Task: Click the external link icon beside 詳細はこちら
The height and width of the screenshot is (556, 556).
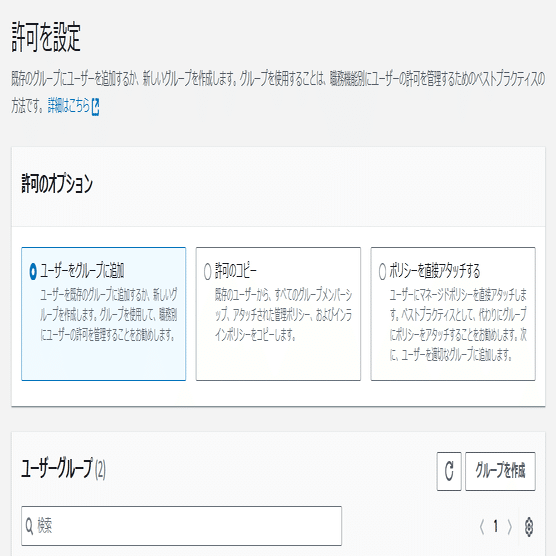Action: [95, 107]
